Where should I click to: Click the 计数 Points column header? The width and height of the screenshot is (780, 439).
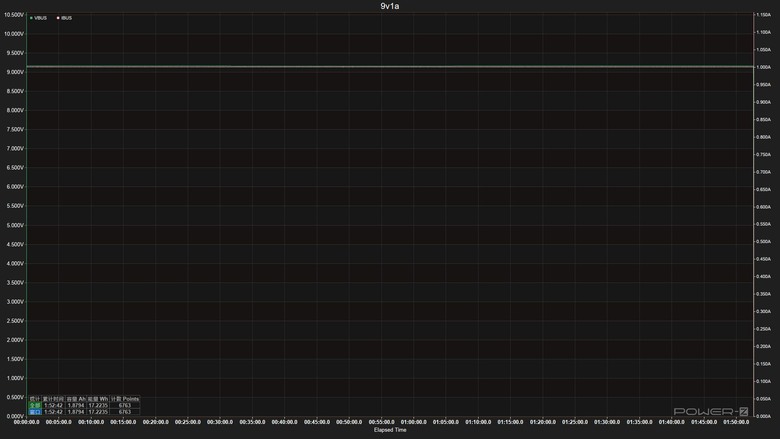pyautogui.click(x=125, y=399)
